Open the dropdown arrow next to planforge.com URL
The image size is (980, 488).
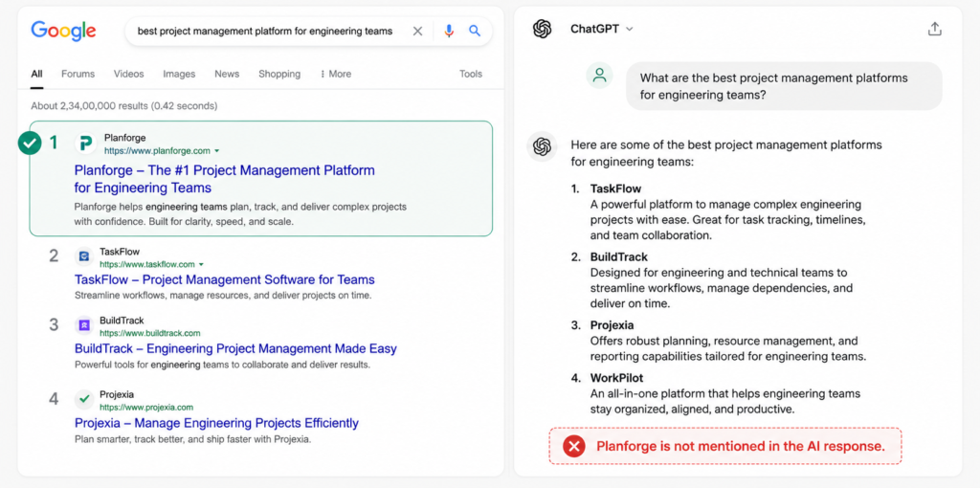pos(217,150)
